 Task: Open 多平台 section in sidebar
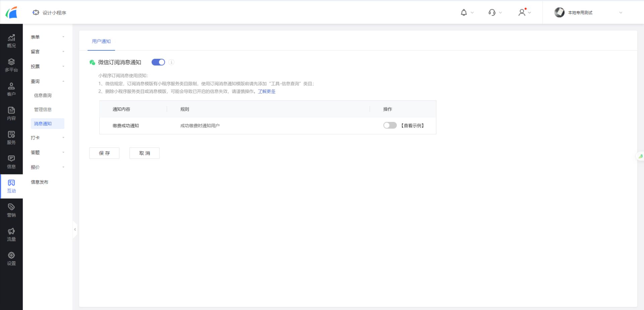(x=11, y=65)
